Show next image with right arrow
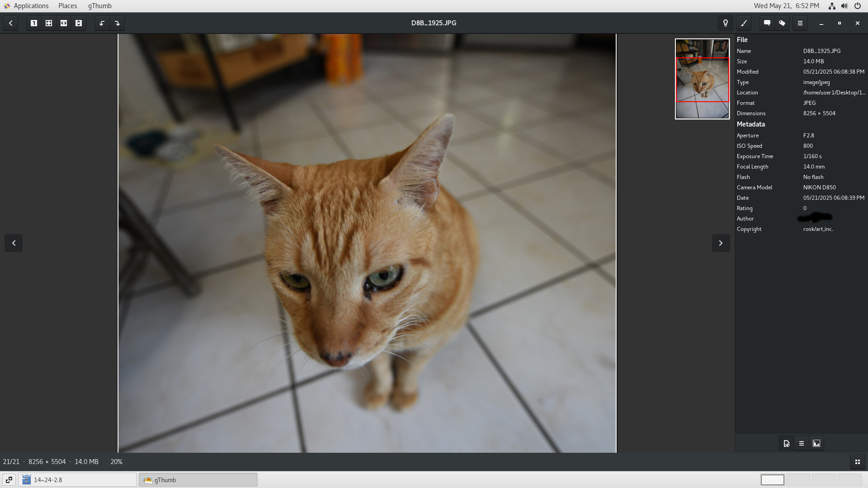This screenshot has width=868, height=488. pos(721,243)
